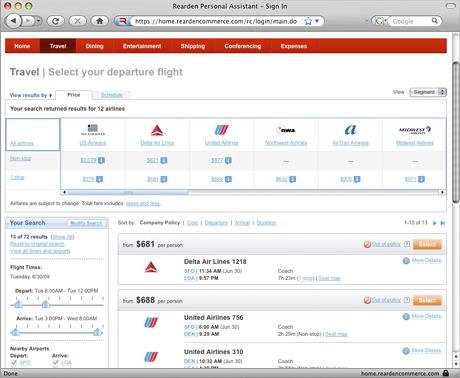Filter by the 1 stop row link
Screen dimensions: 460x378
[x=17, y=177]
